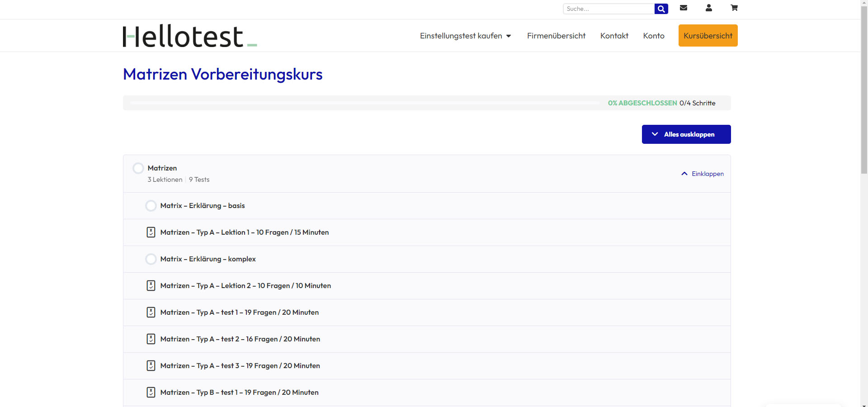Viewport: 868px width, 407px height.
Task: Open the user account icon
Action: tap(709, 8)
